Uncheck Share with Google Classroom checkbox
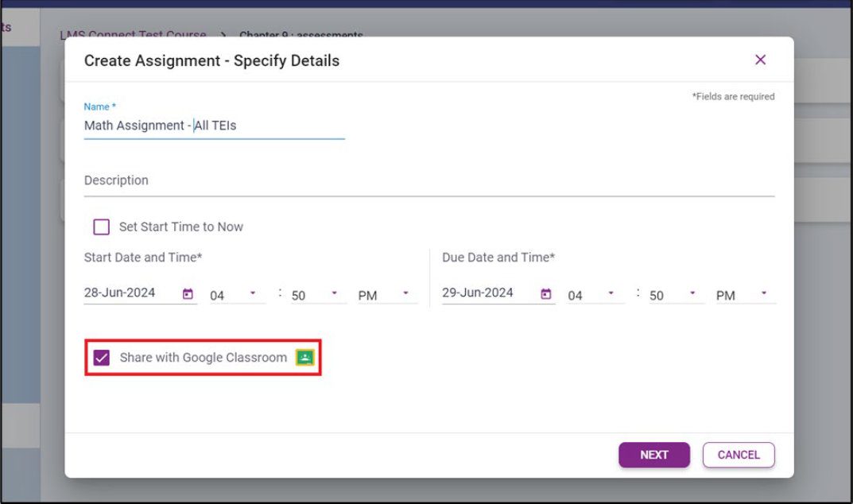This screenshot has width=853, height=504. tap(102, 358)
